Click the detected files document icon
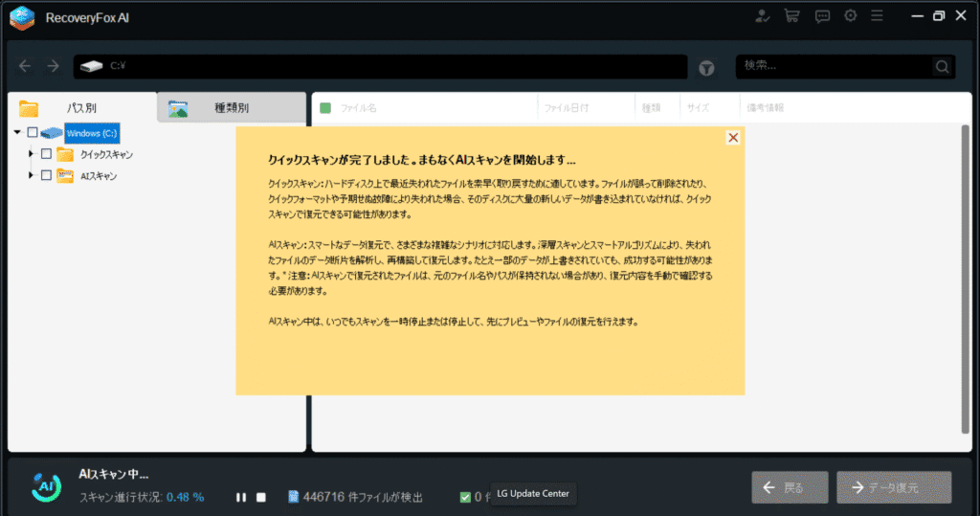980x516 pixels. [293, 497]
